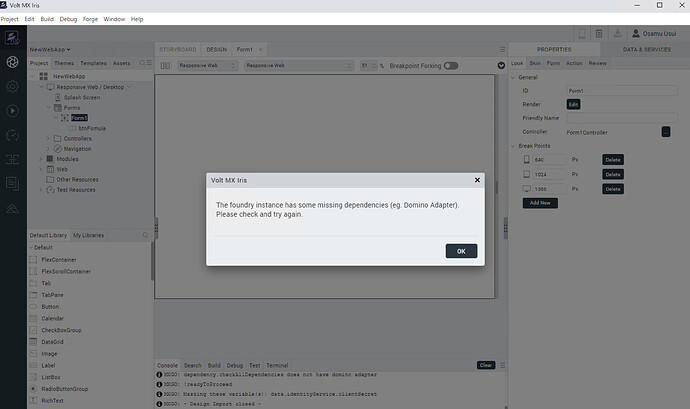Switch to Terminal tab in console
The height and width of the screenshot is (409, 690).
point(277,365)
